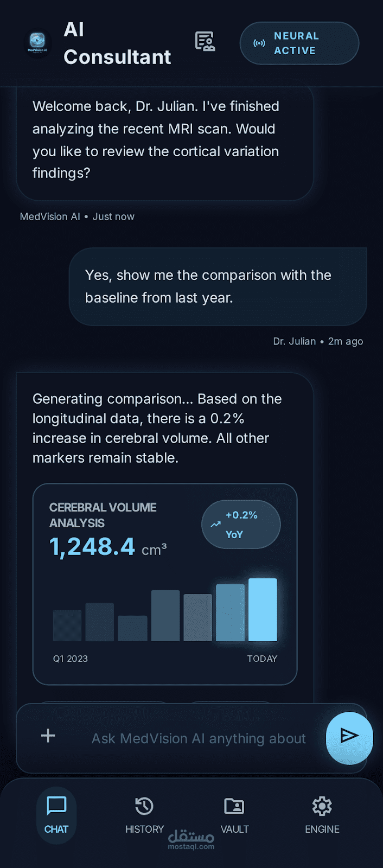The width and height of the screenshot is (383, 868).
Task: Toggle the Neural Active status pill
Action: (299, 43)
